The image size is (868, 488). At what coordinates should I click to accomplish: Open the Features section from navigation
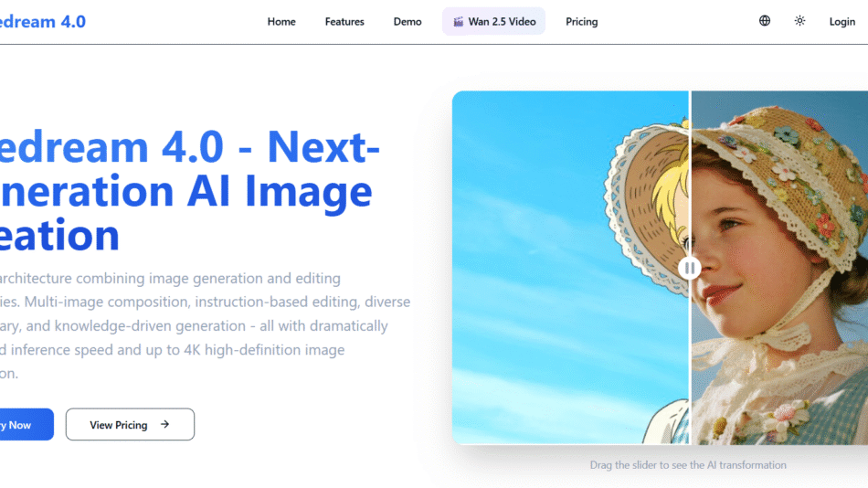[344, 22]
